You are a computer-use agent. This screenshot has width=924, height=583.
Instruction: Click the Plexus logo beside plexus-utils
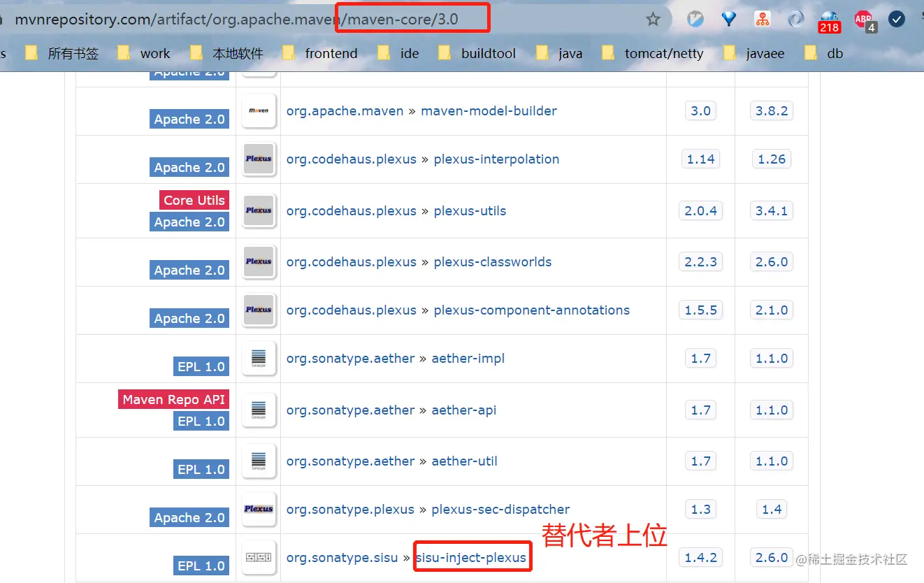click(x=259, y=210)
